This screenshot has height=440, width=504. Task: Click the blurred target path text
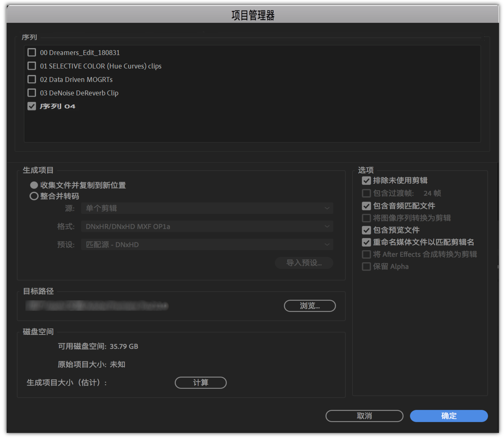click(97, 306)
